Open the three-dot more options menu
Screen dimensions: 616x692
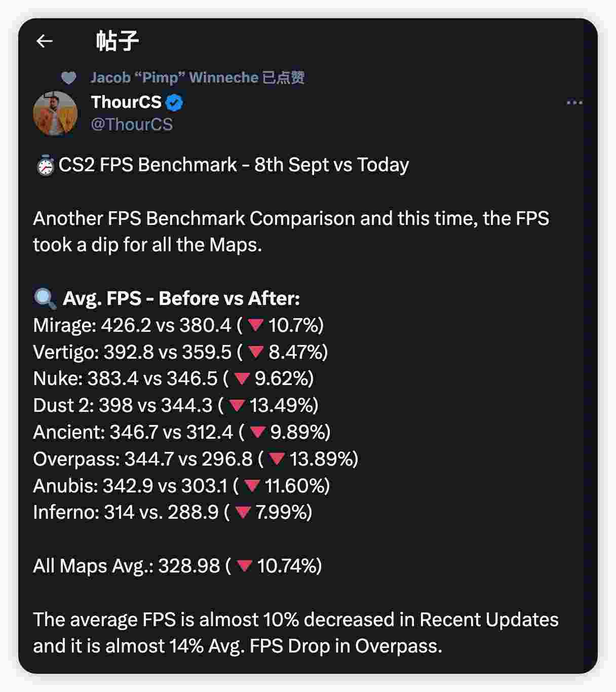pos(574,103)
